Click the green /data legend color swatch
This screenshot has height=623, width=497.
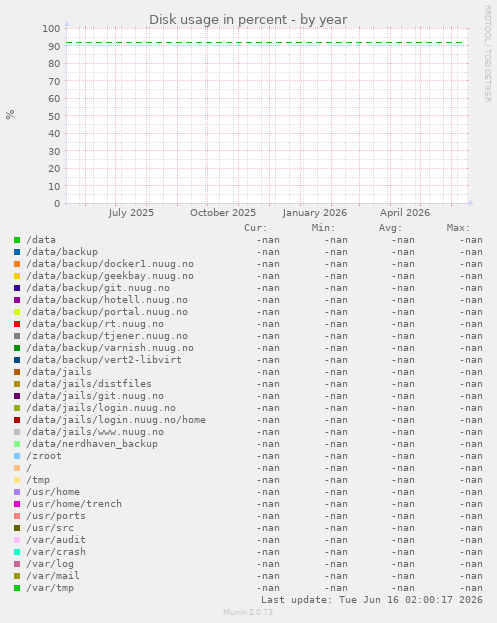(x=17, y=240)
